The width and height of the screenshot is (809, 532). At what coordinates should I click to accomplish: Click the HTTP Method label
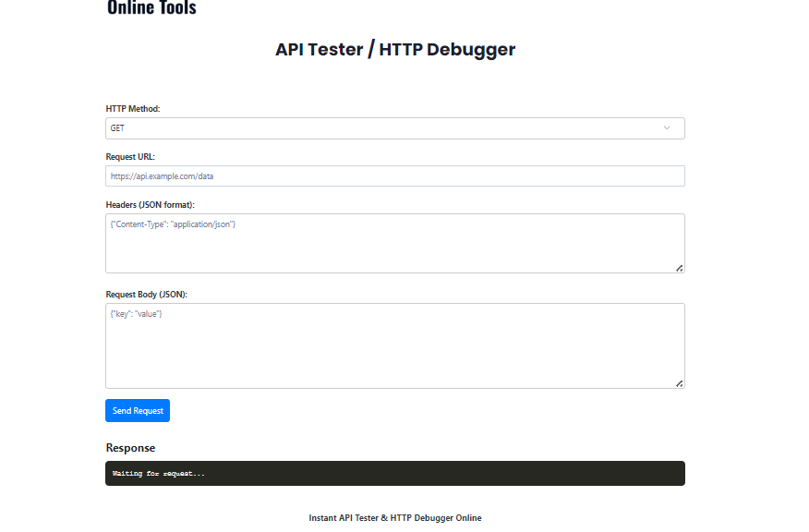point(133,109)
